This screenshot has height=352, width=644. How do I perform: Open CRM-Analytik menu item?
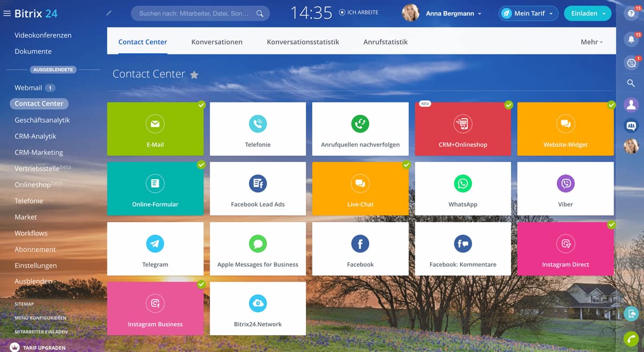[x=35, y=136]
